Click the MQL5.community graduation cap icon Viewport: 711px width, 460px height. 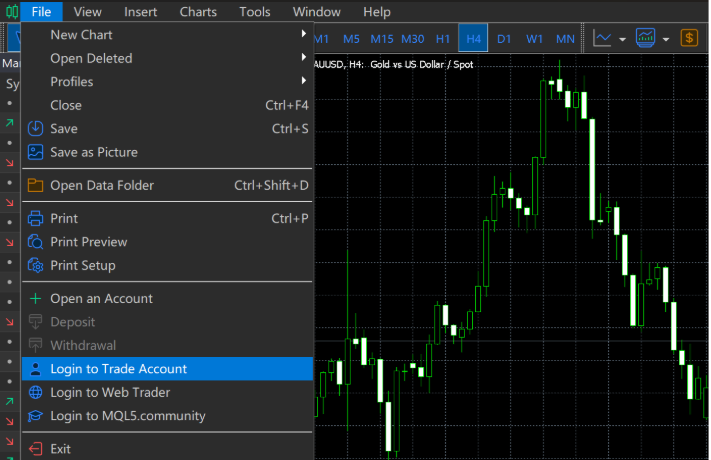coord(35,416)
